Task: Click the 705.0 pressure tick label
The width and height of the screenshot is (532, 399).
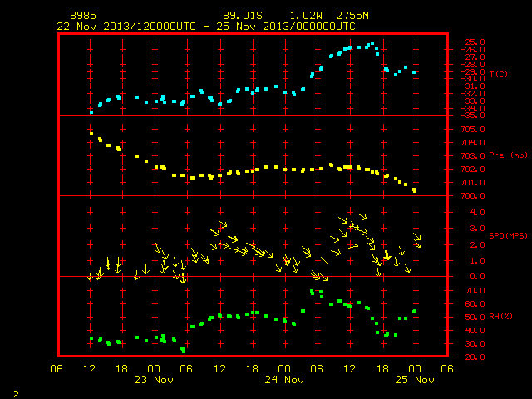Action: click(472, 130)
